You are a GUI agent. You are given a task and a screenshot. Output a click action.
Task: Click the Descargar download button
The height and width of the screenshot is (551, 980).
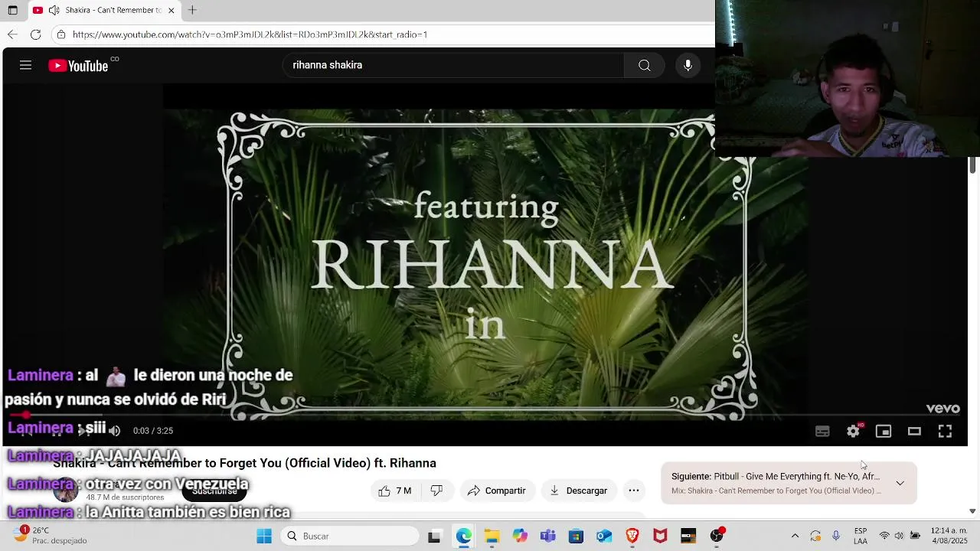tap(579, 491)
